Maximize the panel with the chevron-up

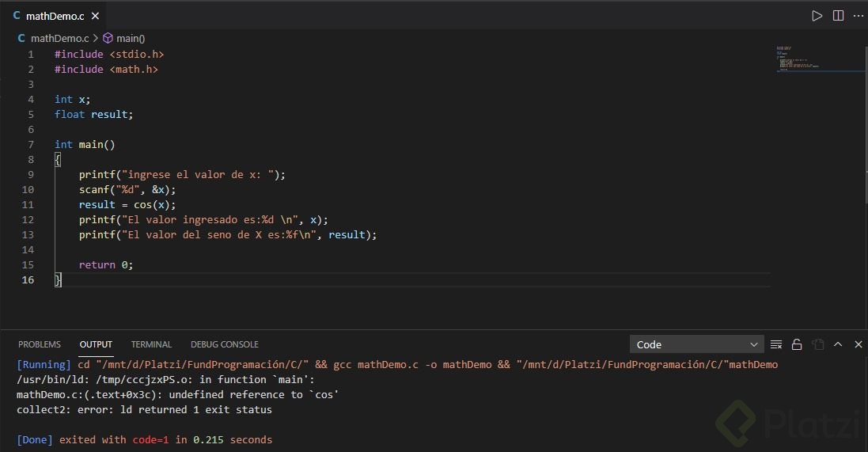[838, 344]
